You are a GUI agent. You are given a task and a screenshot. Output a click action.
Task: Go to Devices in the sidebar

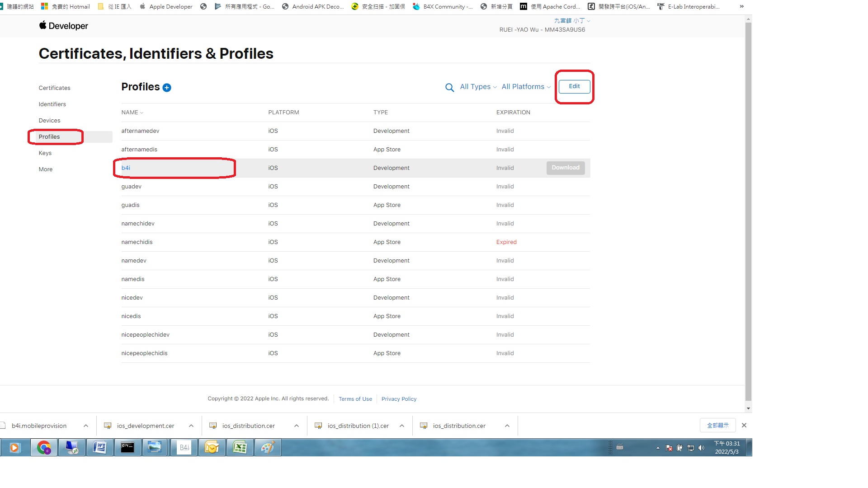click(x=49, y=121)
